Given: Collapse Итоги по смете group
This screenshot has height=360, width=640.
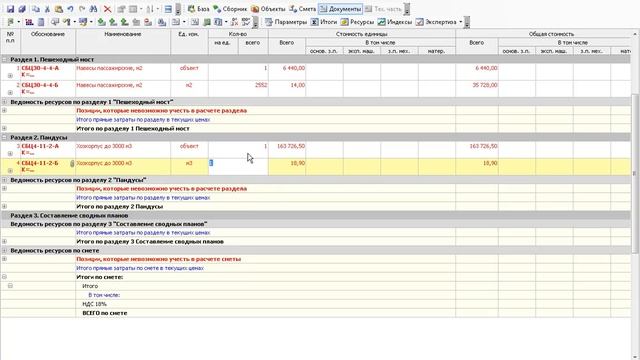Looking at the screenshot, I should 4,277.
